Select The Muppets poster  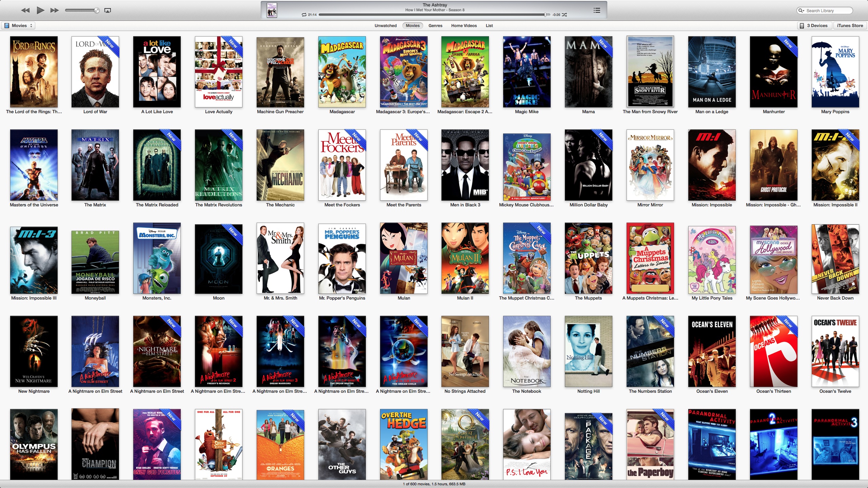tap(589, 258)
